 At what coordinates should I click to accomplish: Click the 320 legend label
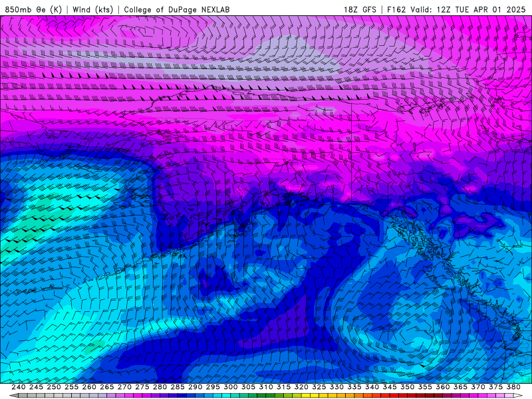(x=301, y=387)
